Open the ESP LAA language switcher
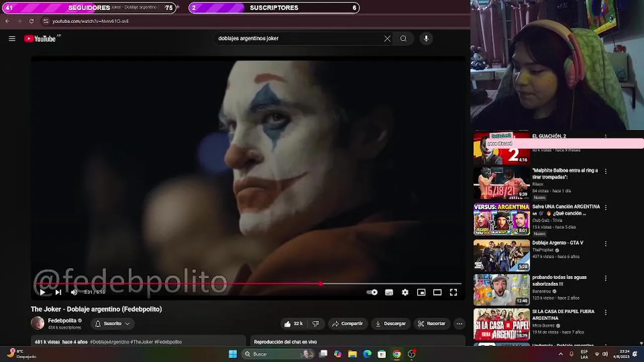The width and height of the screenshot is (644, 362). coord(584,354)
